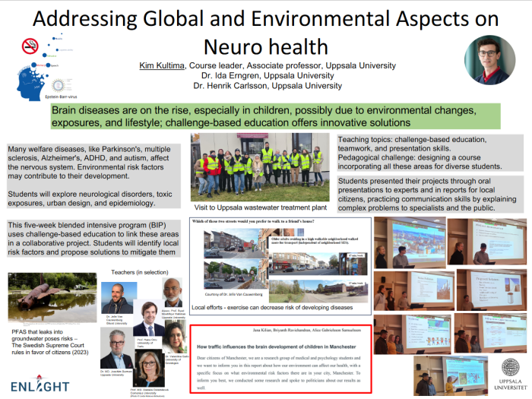Click the 'Teaching topics' gray text box
The width and height of the screenshot is (532, 399).
coord(432,153)
